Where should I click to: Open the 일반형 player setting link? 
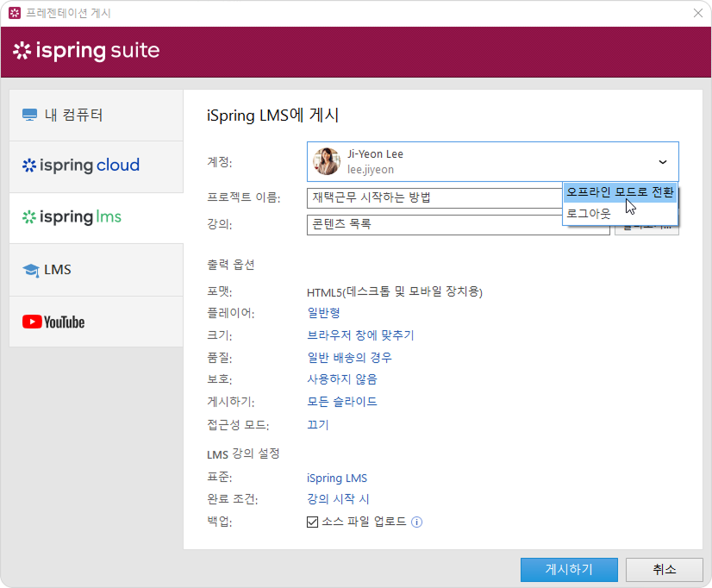click(323, 312)
